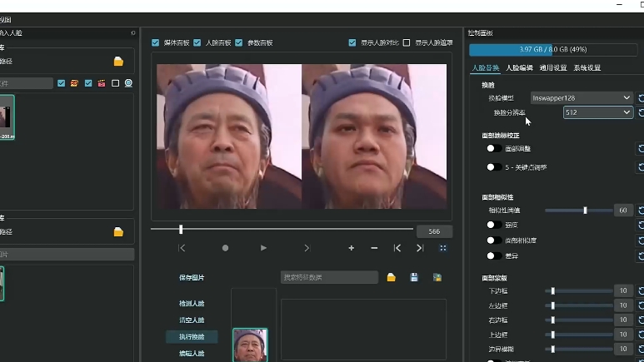This screenshot has height=362, width=644.
Task: Advance to the next frame
Action: tap(307, 248)
